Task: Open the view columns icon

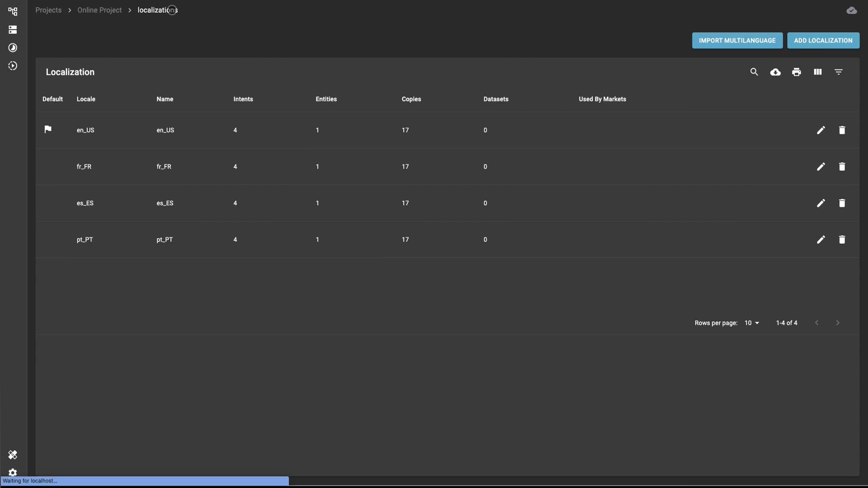Action: 818,72
